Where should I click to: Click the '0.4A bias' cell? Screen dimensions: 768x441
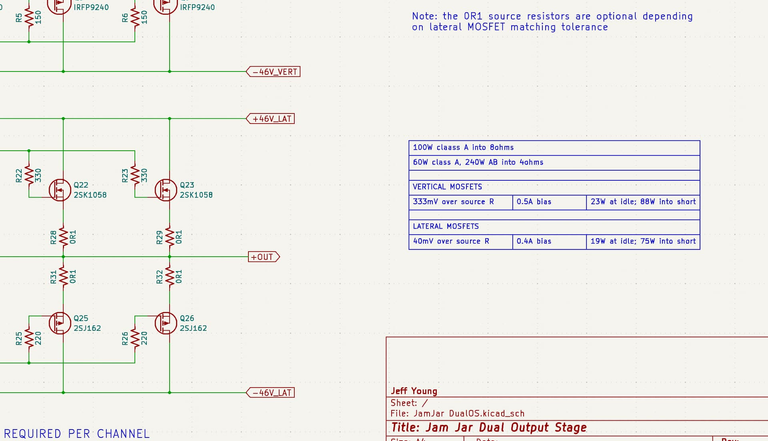pyautogui.click(x=550, y=242)
